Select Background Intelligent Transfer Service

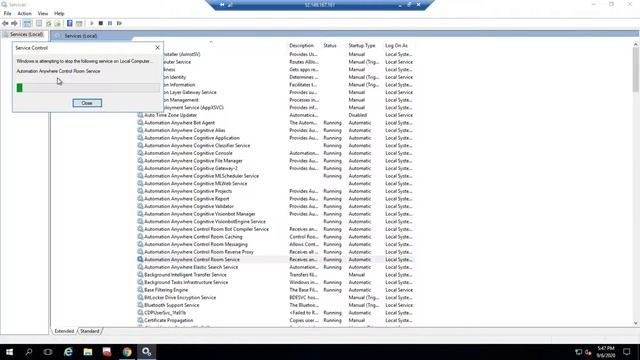(185, 275)
